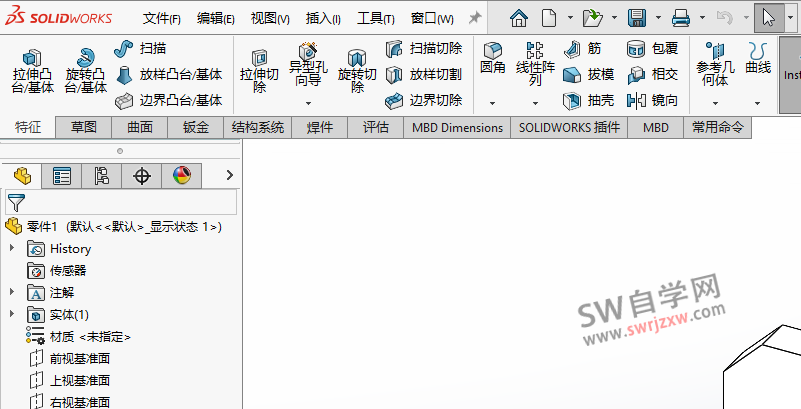
Task: Click the Home icon in title toolbar
Action: tap(519, 18)
